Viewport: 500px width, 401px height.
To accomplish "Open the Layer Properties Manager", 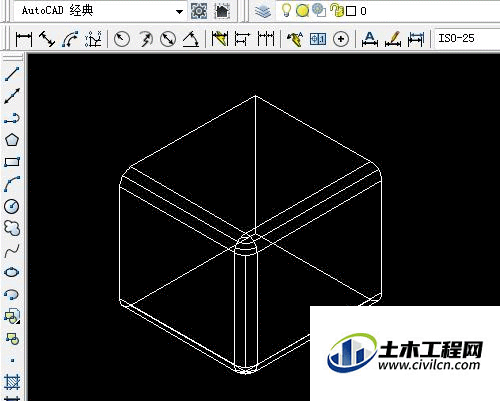I will (x=263, y=11).
